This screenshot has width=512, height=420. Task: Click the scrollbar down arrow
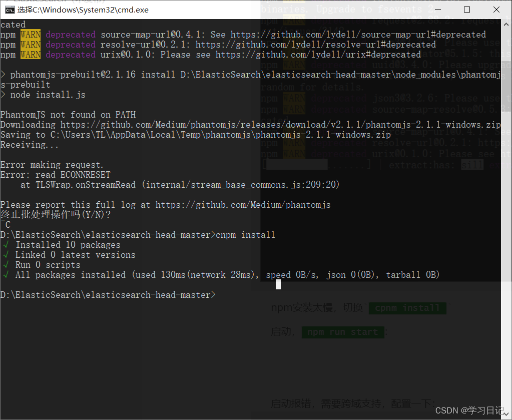pyautogui.click(x=506, y=414)
